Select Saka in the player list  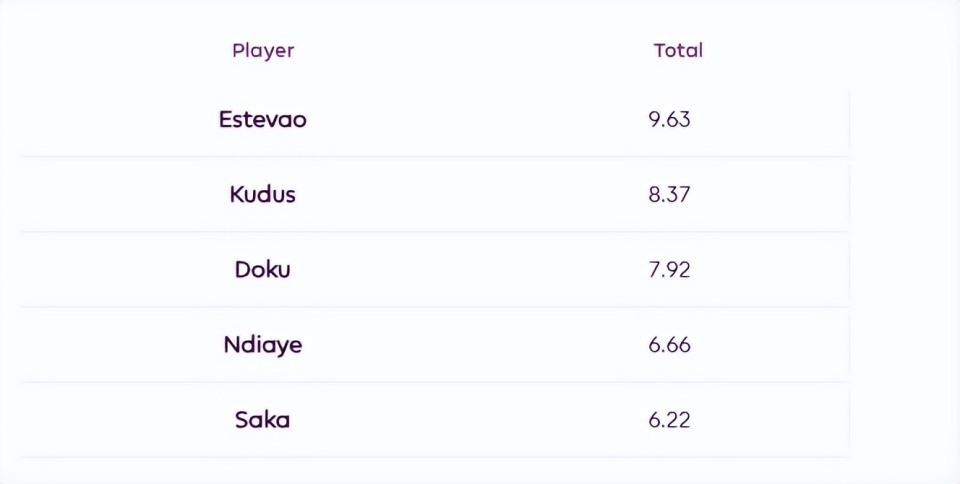point(263,420)
